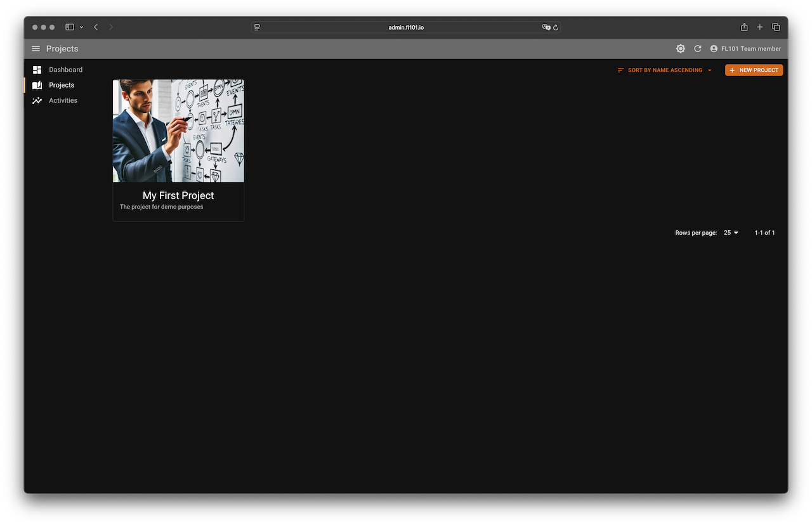Click the app refresh icon
This screenshot has width=812, height=525.
[698, 49]
